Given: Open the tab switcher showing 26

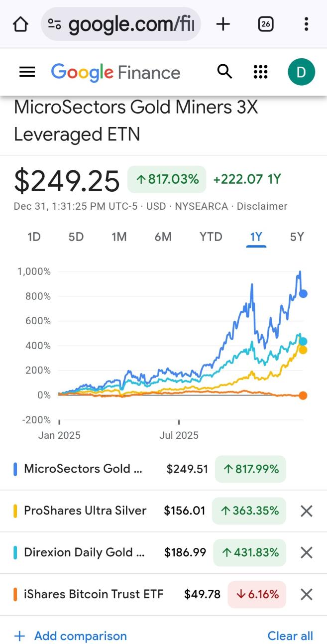Looking at the screenshot, I should coord(266,24).
